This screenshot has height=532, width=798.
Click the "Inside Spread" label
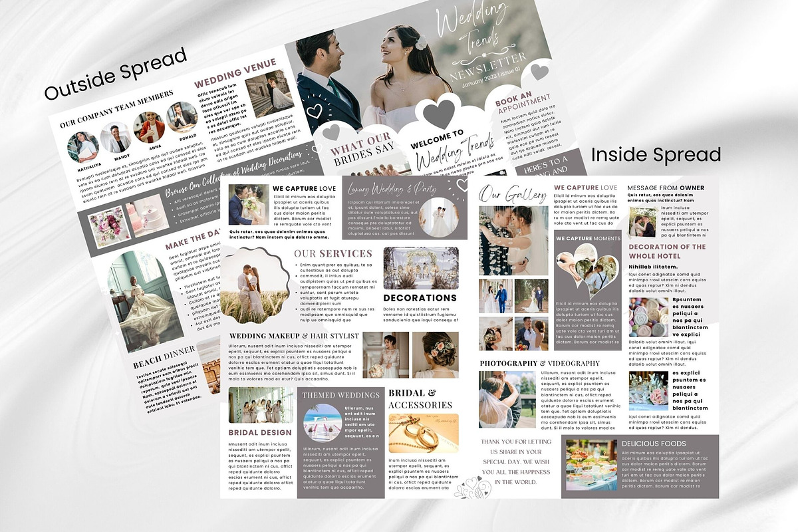click(x=656, y=155)
